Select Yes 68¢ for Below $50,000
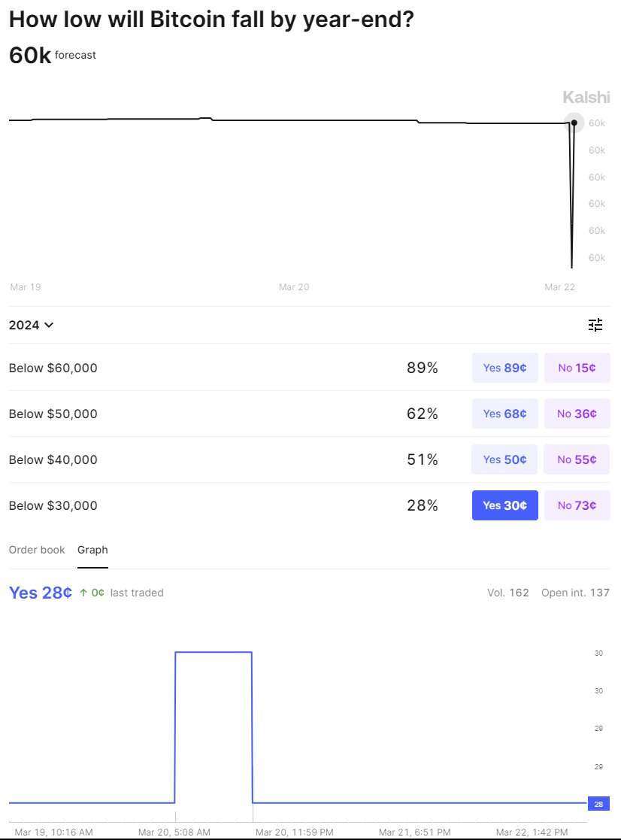The image size is (621, 840). pyautogui.click(x=504, y=414)
